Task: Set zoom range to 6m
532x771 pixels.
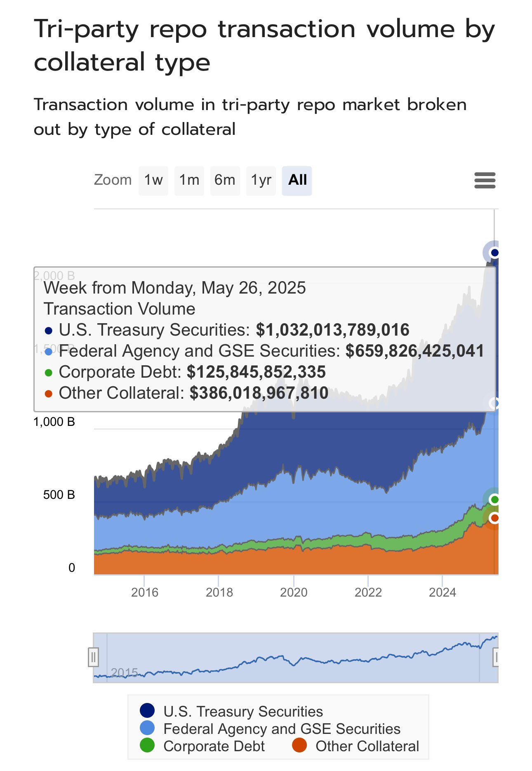Action: click(225, 181)
